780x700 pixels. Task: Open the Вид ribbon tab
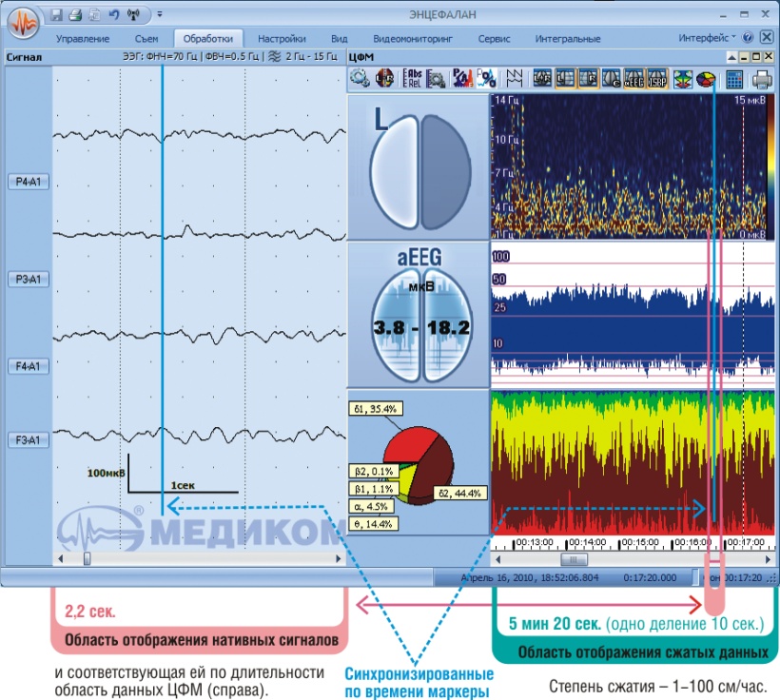[x=340, y=38]
